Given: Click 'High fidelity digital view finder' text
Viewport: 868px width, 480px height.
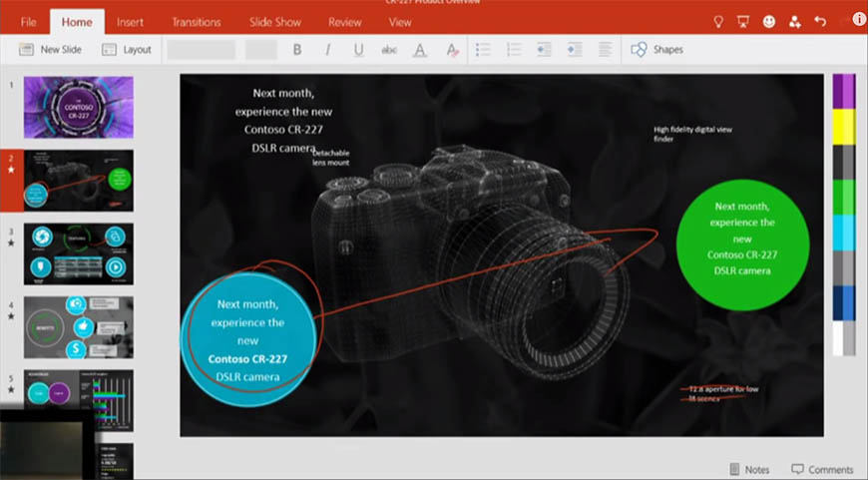Looking at the screenshot, I should [x=692, y=134].
